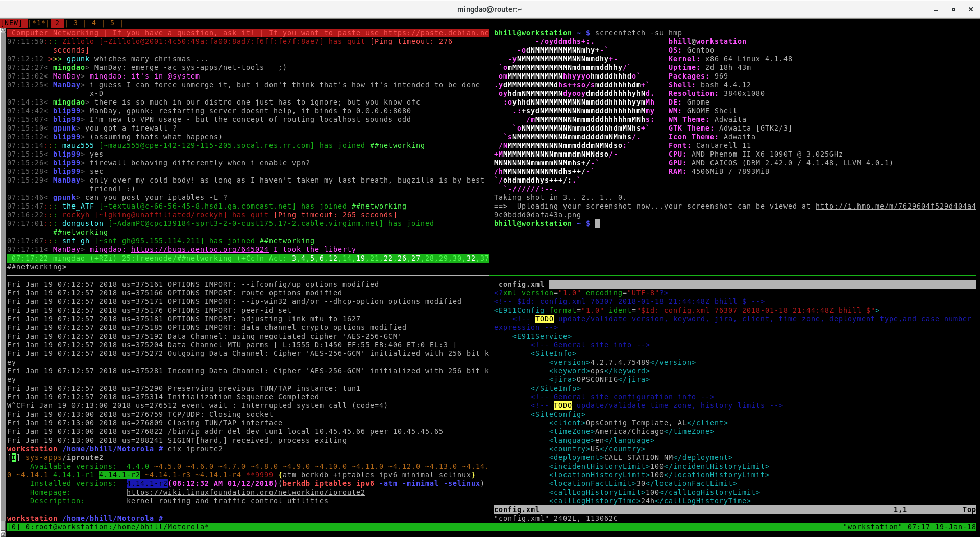This screenshot has width=980, height=537.
Task: Close the mingdao@router terminal window
Action: 971,9
